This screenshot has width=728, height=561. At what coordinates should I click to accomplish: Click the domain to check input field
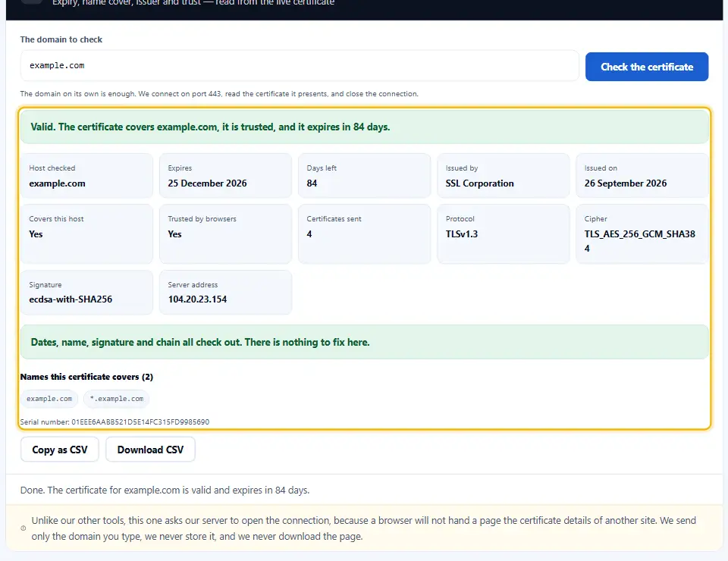coord(300,65)
